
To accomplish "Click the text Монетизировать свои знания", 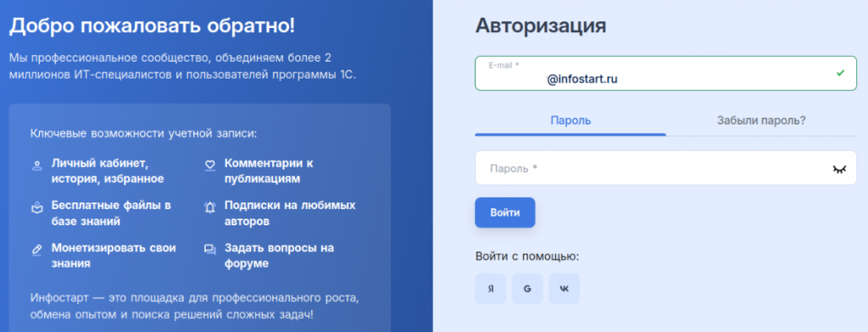I will click(114, 256).
